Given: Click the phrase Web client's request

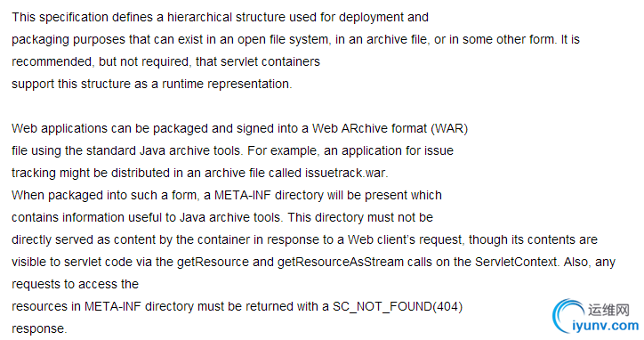Looking at the screenshot, I should (405, 239).
